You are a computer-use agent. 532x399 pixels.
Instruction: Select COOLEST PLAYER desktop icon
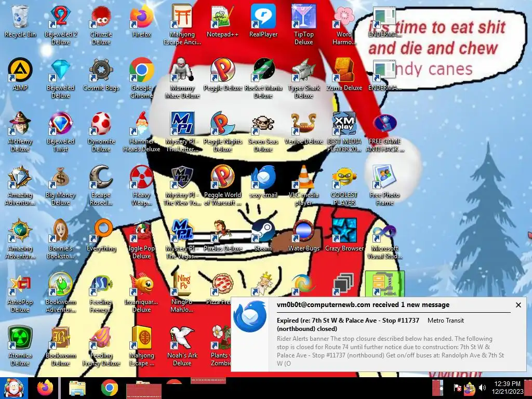[344, 185]
